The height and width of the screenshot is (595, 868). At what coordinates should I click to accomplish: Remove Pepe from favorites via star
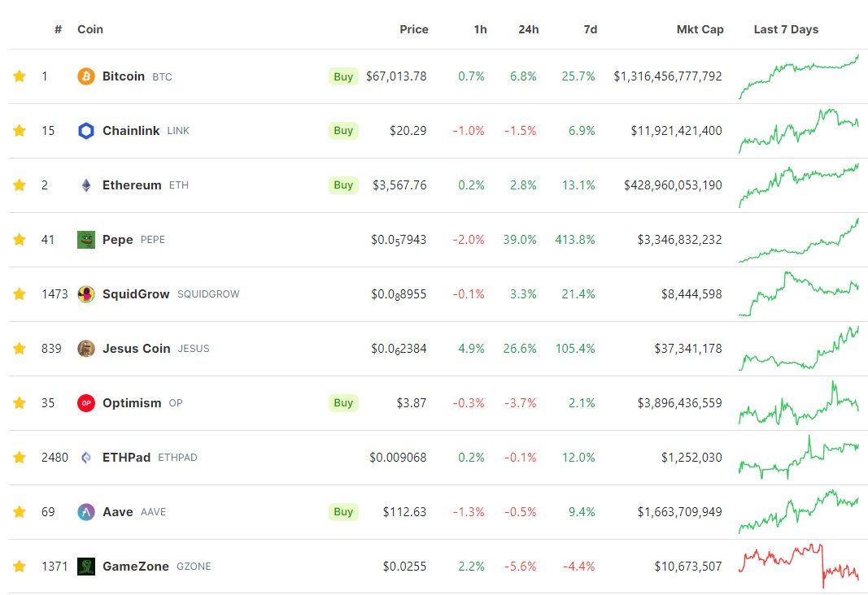[20, 240]
